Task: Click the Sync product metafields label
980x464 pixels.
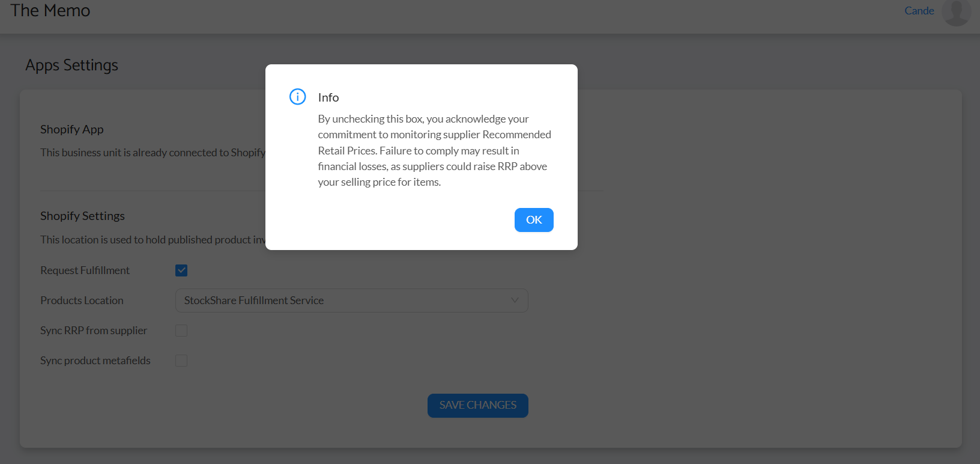Action: pyautogui.click(x=95, y=361)
